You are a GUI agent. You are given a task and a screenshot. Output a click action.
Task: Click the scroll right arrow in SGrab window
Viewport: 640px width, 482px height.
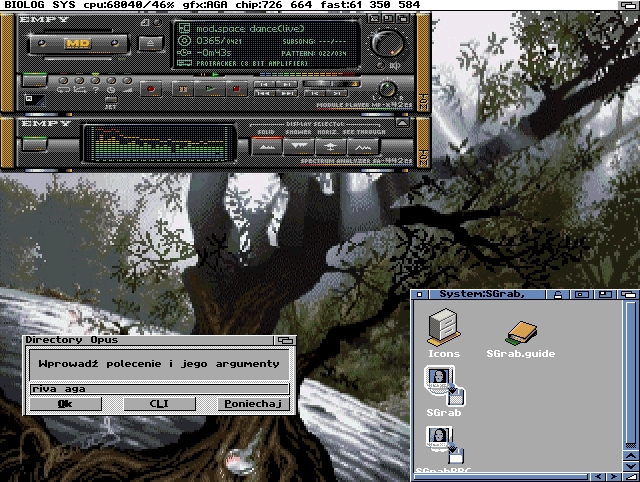tap(613, 477)
